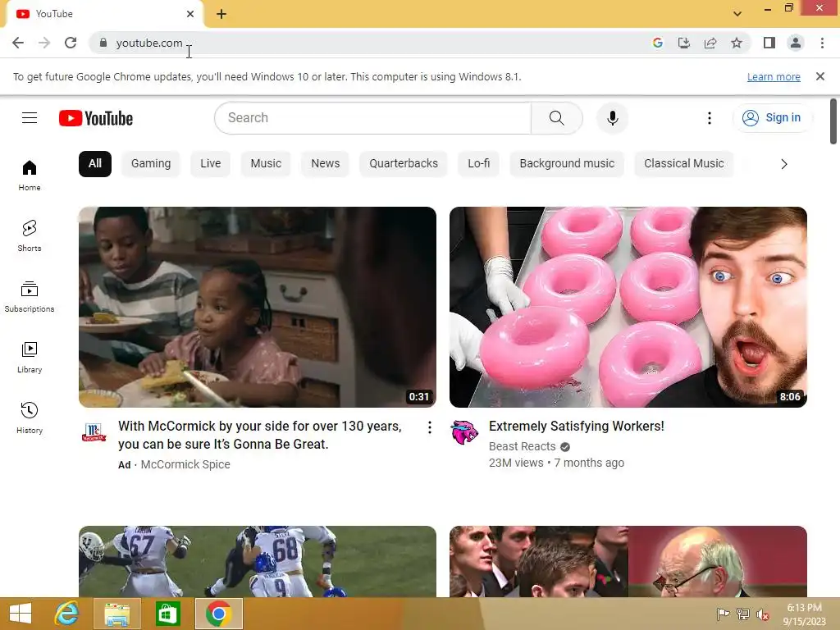Viewport: 840px width, 630px height.
Task: Click the address bar showing youtube.com
Action: point(149,43)
